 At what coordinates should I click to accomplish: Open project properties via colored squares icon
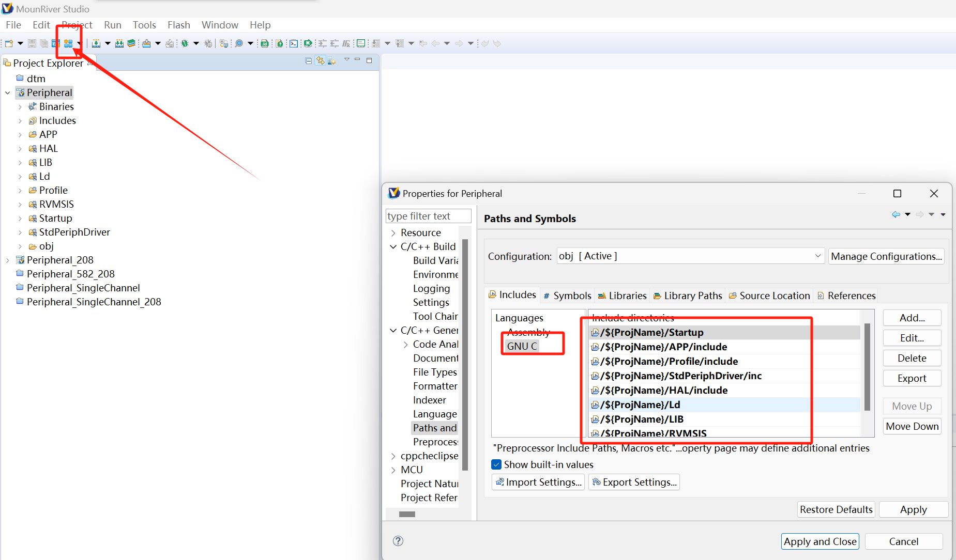click(x=68, y=43)
